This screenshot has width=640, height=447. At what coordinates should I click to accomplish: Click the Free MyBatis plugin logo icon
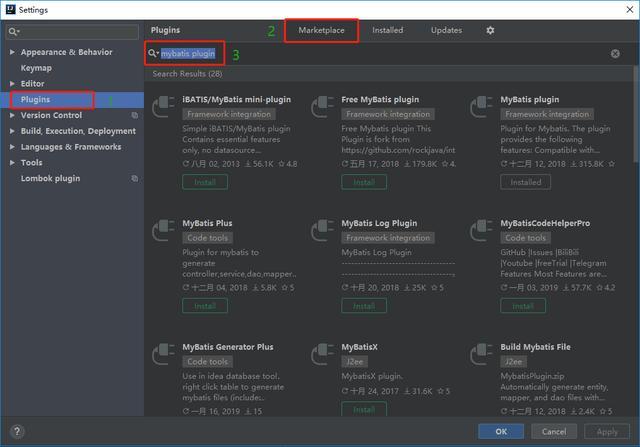tap(322, 106)
